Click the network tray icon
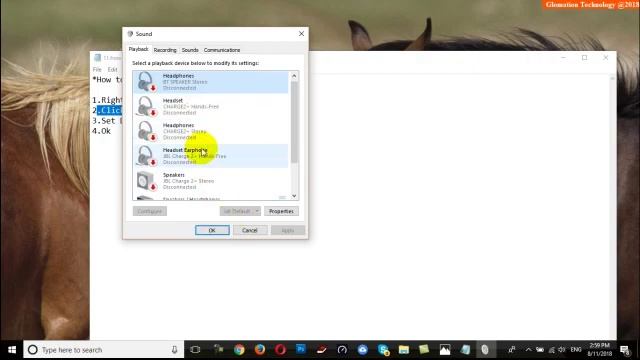 tap(551, 350)
